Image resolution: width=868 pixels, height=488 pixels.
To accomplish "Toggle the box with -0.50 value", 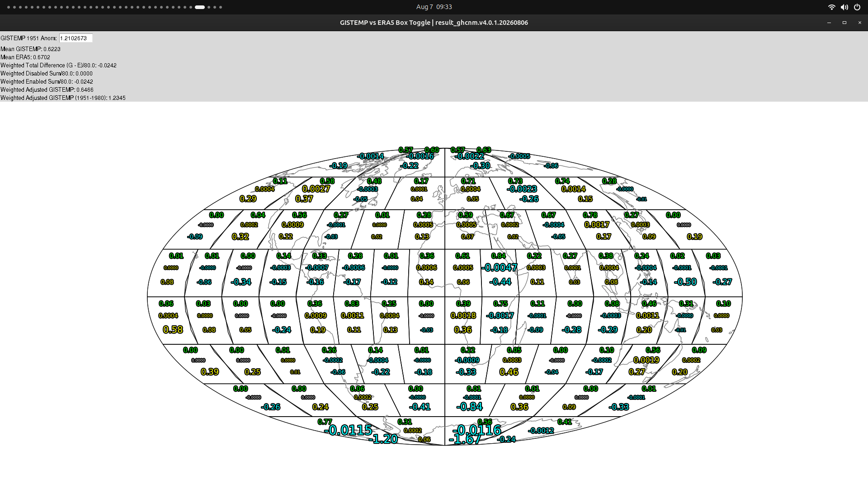I will pos(685,282).
